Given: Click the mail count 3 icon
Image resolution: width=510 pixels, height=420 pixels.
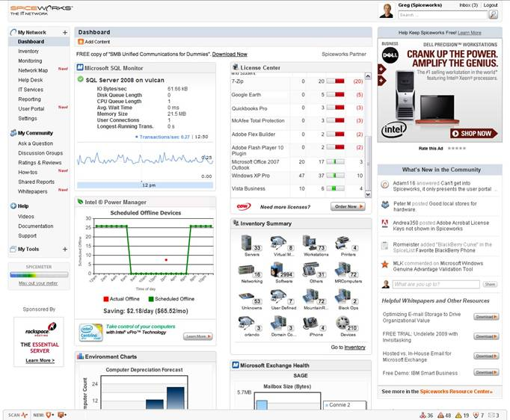Looking at the screenshot, I should [491, 415].
